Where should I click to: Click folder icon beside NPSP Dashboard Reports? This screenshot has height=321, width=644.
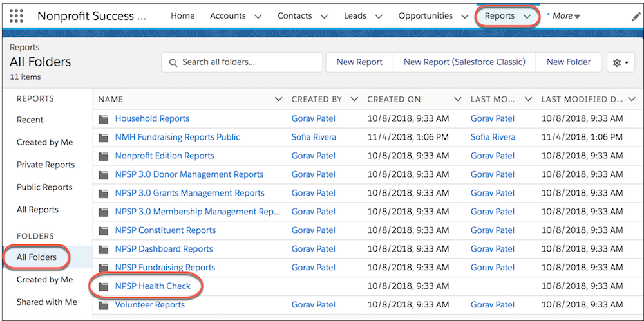coord(104,249)
